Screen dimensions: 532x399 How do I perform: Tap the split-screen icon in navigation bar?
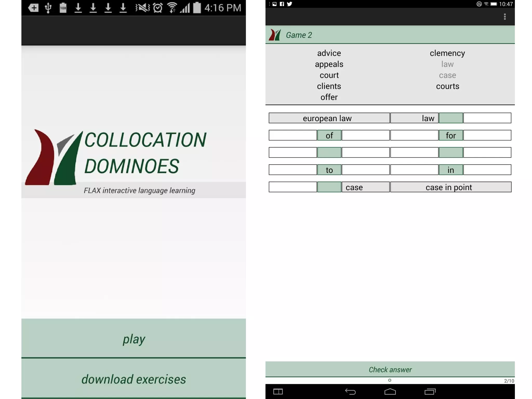(x=278, y=391)
